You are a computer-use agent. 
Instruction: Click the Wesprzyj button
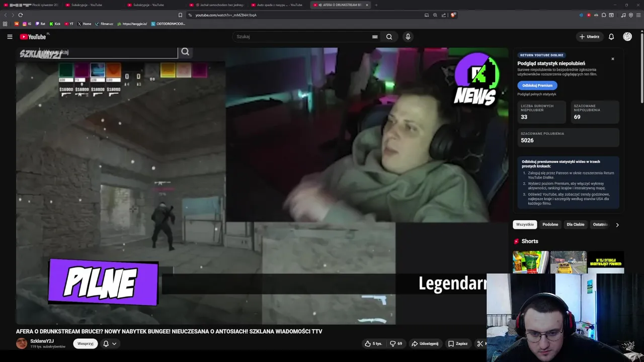pos(85,343)
